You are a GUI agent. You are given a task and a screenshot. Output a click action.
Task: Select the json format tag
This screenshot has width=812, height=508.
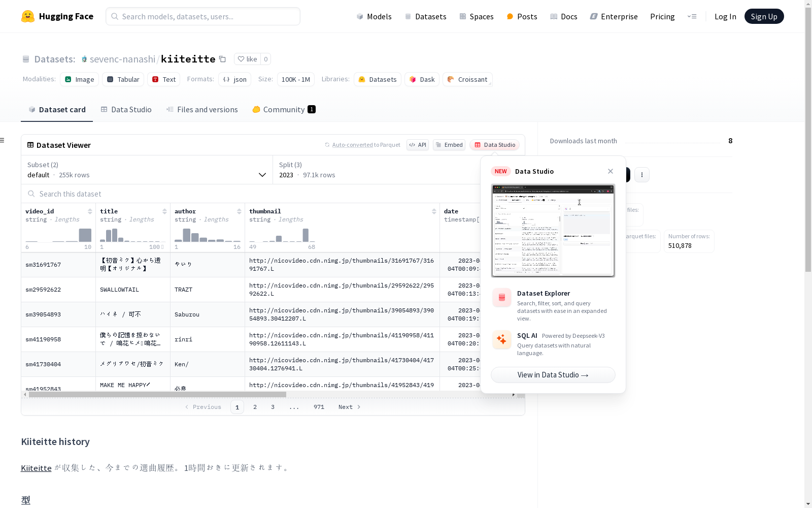[235, 79]
